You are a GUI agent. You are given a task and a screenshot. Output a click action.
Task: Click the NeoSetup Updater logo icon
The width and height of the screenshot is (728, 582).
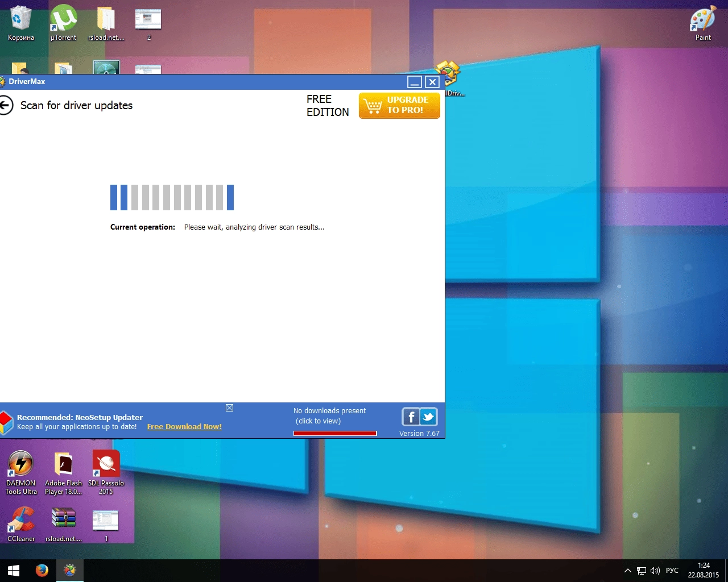point(6,423)
